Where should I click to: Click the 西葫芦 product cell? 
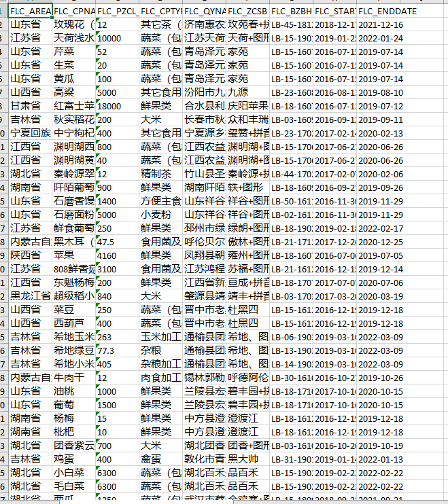(x=74, y=323)
